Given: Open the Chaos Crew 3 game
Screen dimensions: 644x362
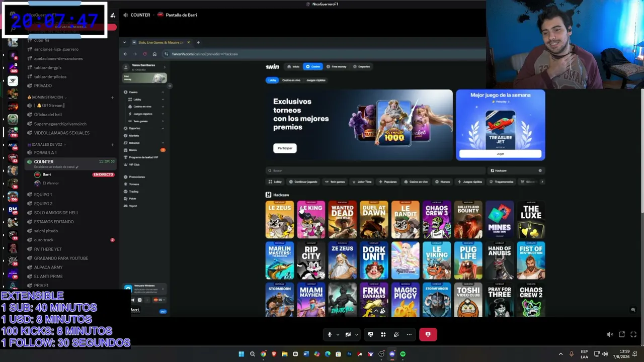Looking at the screenshot, I should pos(437,220).
